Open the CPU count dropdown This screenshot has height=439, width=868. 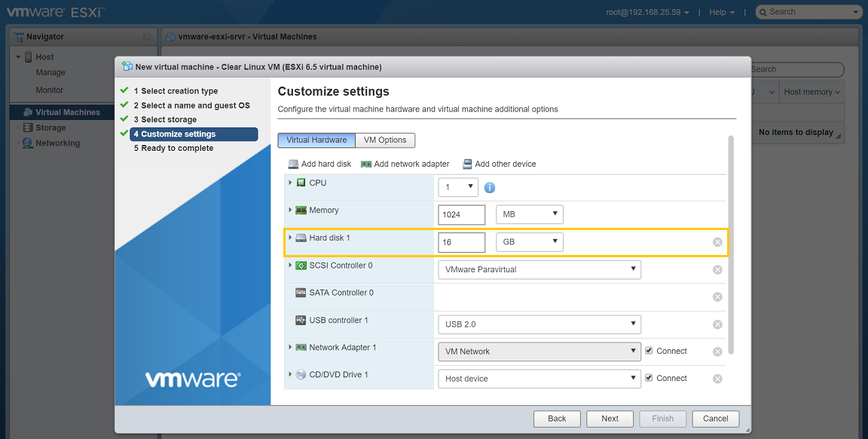[457, 187]
